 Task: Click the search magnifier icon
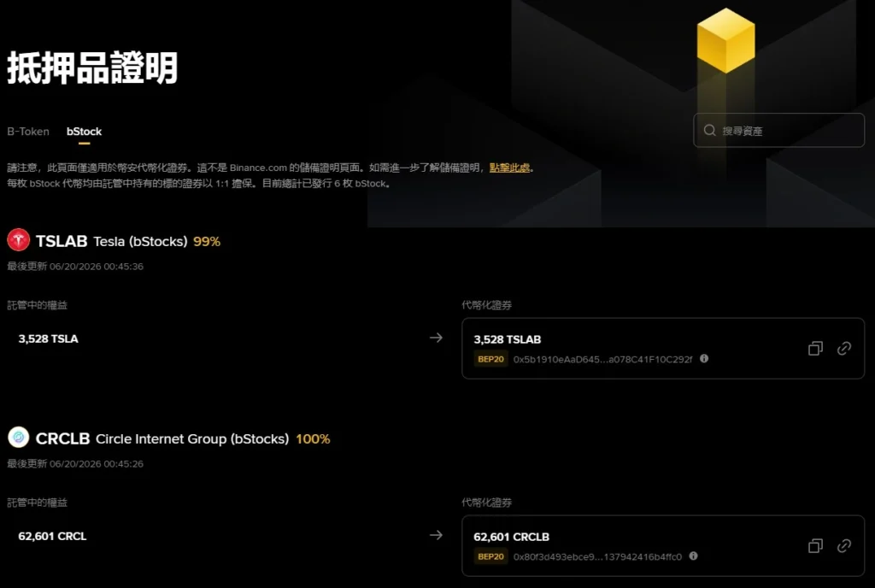[710, 130]
